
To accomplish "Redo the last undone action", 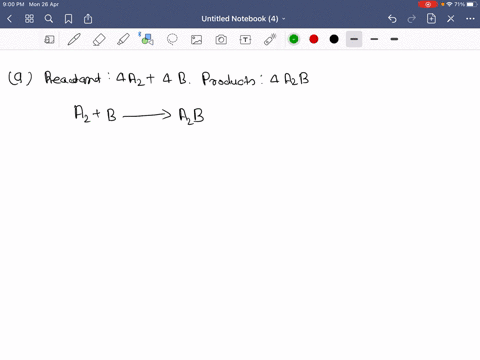I will [x=412, y=19].
